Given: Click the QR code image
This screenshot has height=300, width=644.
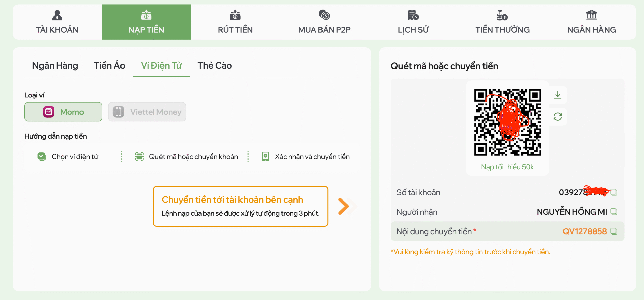Looking at the screenshot, I should 508,122.
